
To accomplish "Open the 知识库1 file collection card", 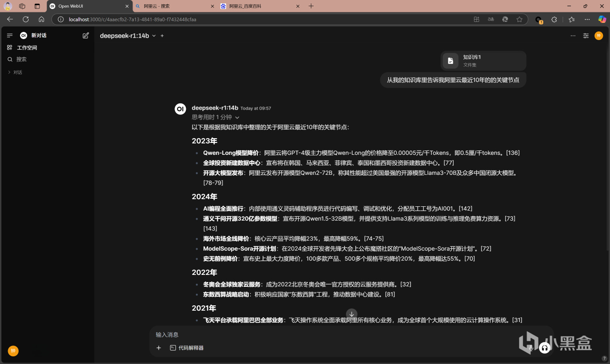I will tap(483, 61).
